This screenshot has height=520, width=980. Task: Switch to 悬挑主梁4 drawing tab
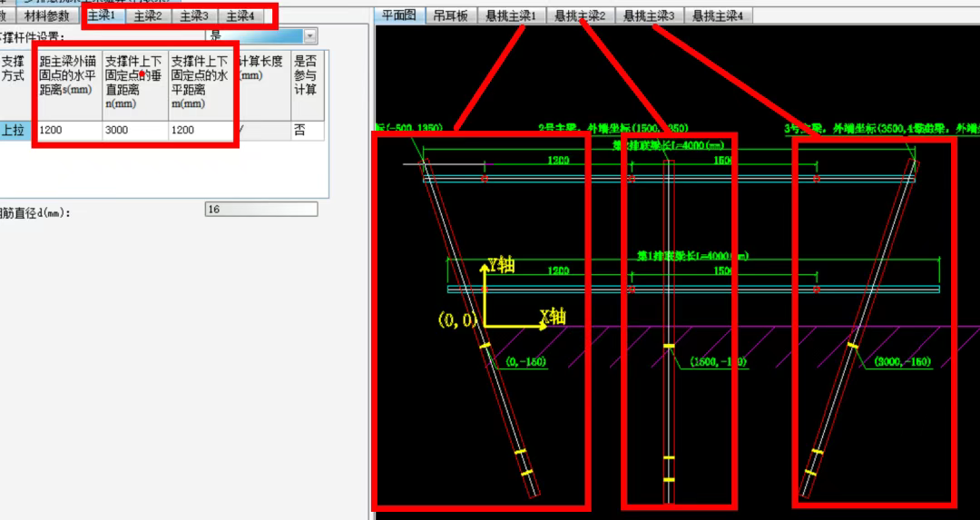click(718, 16)
